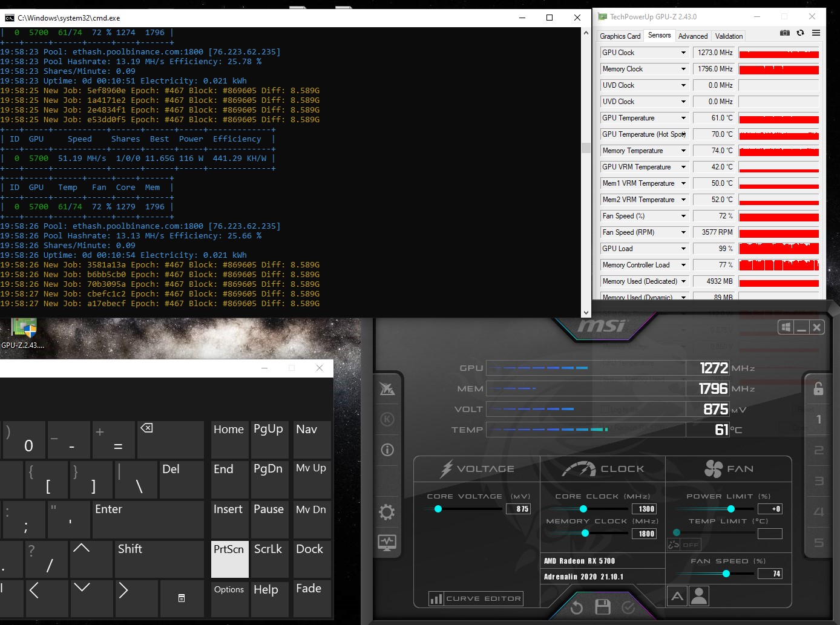Expand Memory Clock sensor dropdown
The image size is (840, 625).
684,69
